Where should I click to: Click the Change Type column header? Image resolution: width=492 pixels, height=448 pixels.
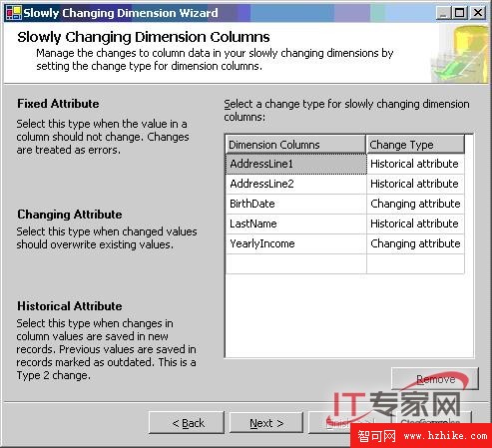(x=415, y=145)
